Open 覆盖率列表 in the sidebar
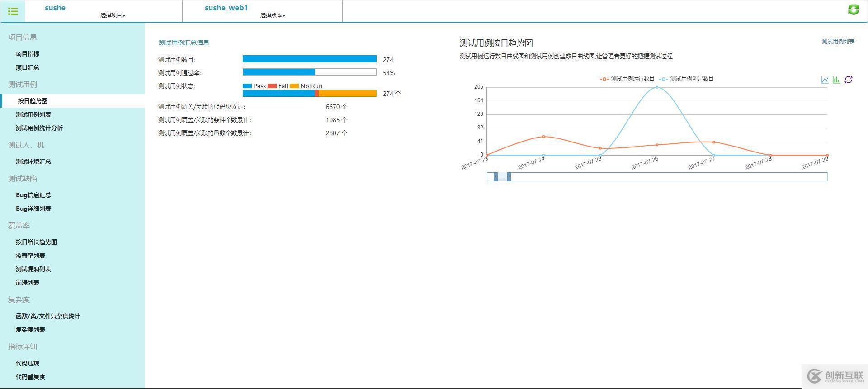 [30, 256]
